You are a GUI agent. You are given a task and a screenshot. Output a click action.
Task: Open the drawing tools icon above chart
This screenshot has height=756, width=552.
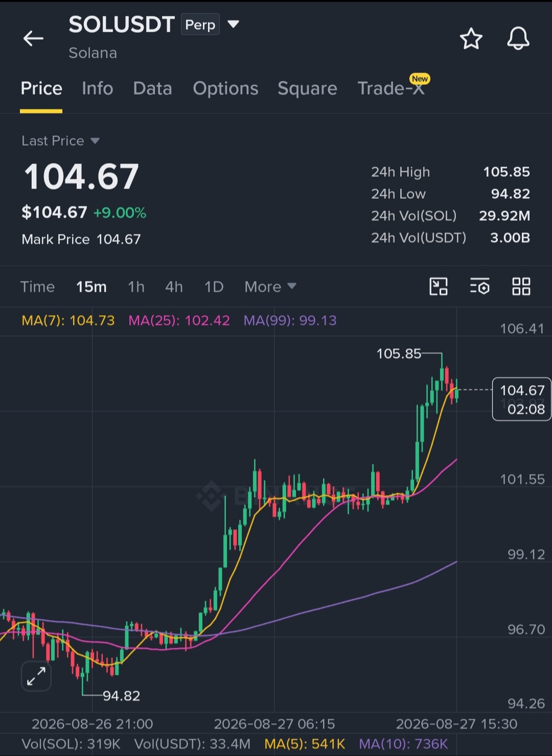click(x=439, y=287)
